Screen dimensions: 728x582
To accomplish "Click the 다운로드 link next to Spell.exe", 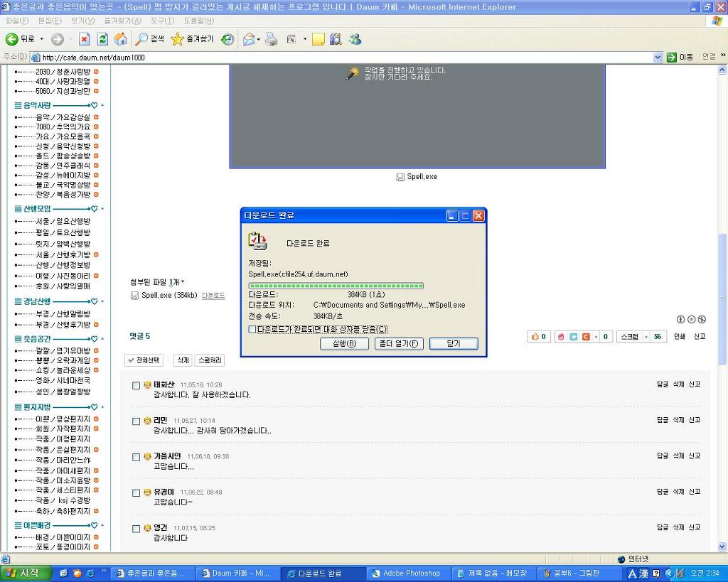I will click(x=213, y=296).
